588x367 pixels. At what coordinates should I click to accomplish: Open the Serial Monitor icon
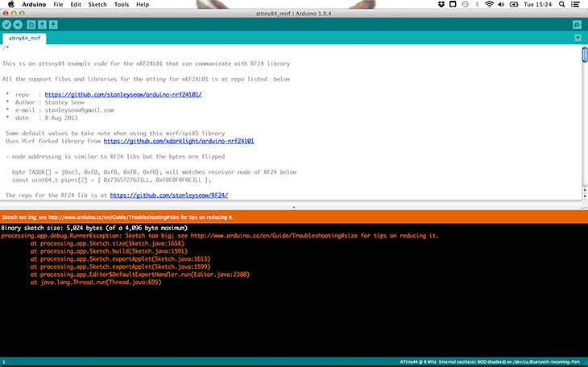click(577, 25)
